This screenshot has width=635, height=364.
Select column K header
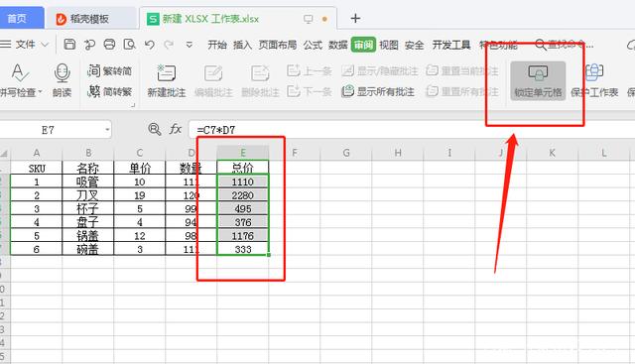pyautogui.click(x=552, y=153)
